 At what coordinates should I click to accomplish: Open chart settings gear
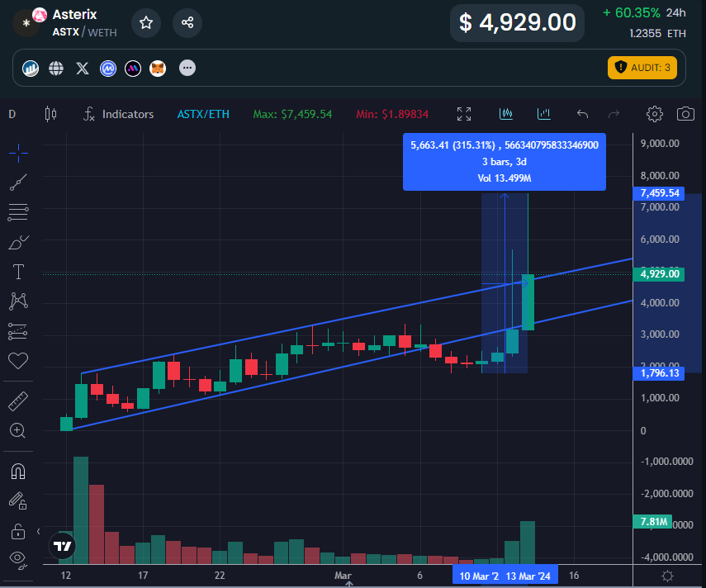[654, 114]
